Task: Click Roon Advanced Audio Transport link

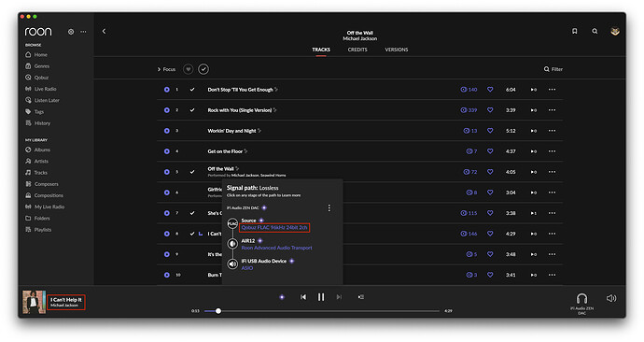Action: click(277, 248)
